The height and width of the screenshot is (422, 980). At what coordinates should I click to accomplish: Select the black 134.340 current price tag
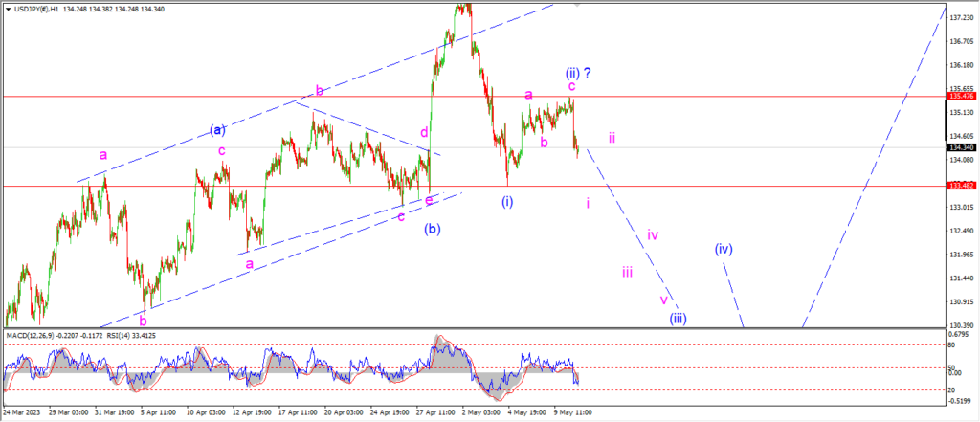click(959, 147)
